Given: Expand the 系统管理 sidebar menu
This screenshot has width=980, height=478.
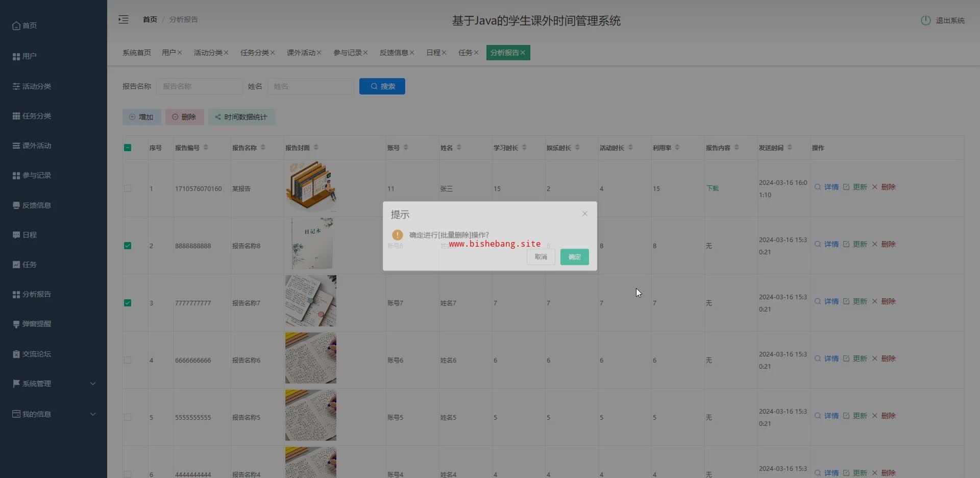Looking at the screenshot, I should (x=54, y=384).
